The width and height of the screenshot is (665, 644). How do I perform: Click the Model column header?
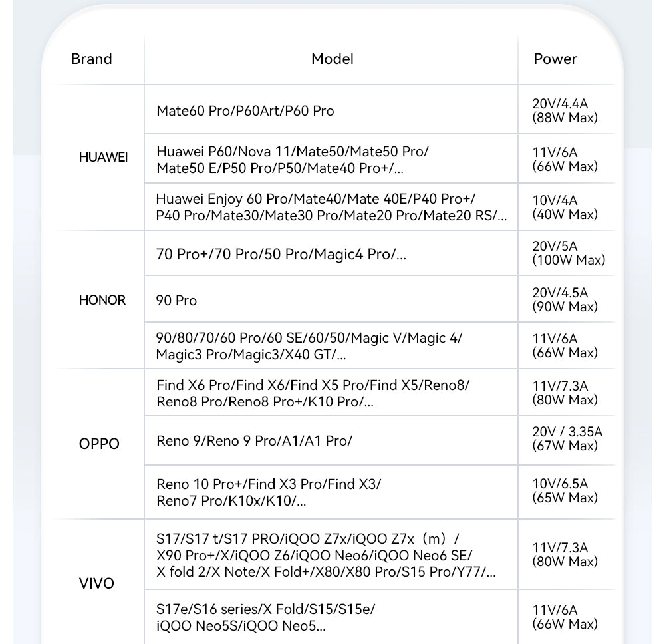click(332, 59)
